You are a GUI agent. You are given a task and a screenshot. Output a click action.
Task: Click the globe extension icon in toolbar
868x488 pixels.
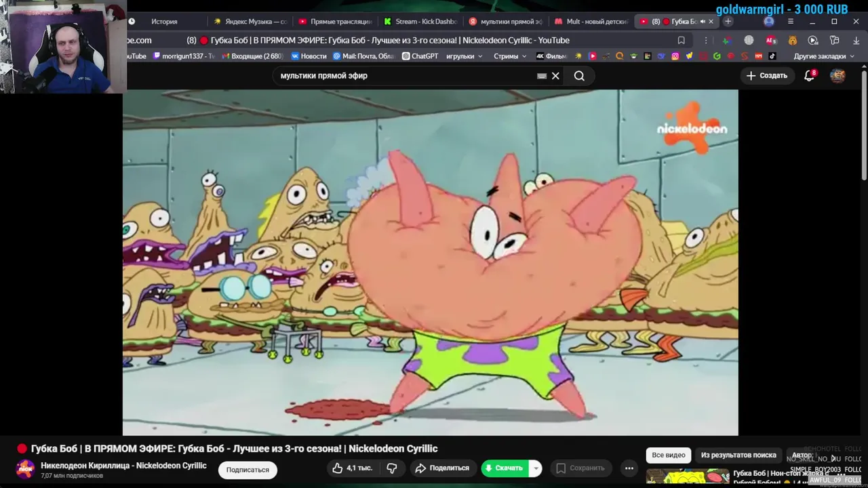pos(749,40)
